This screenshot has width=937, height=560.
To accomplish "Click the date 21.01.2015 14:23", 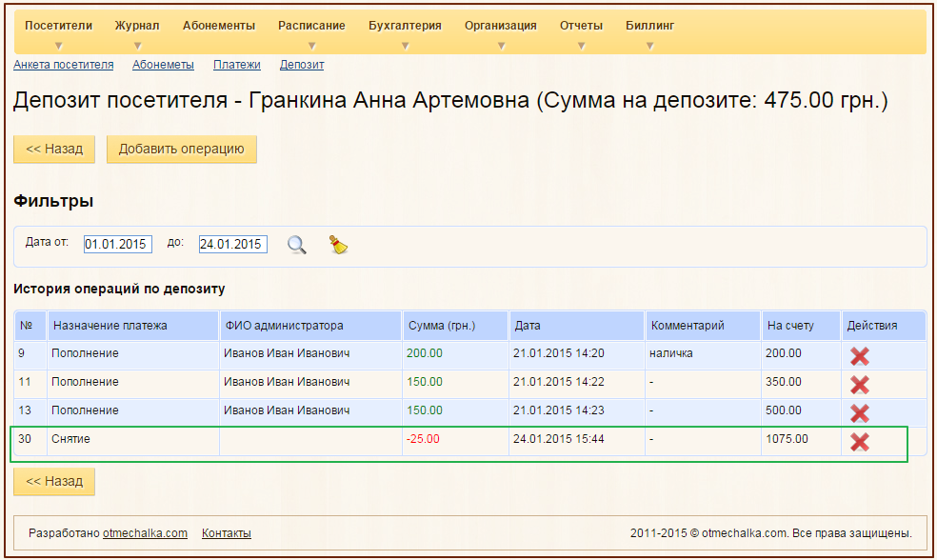I will pos(559,410).
